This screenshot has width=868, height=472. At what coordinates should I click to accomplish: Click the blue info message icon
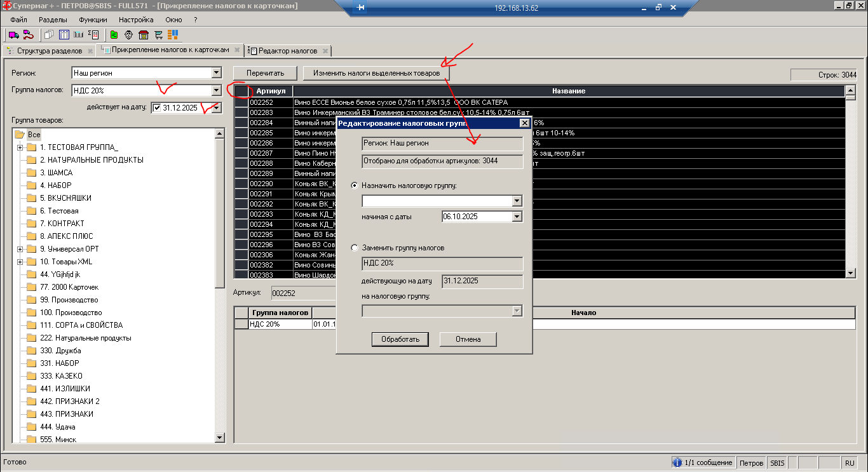click(677, 463)
